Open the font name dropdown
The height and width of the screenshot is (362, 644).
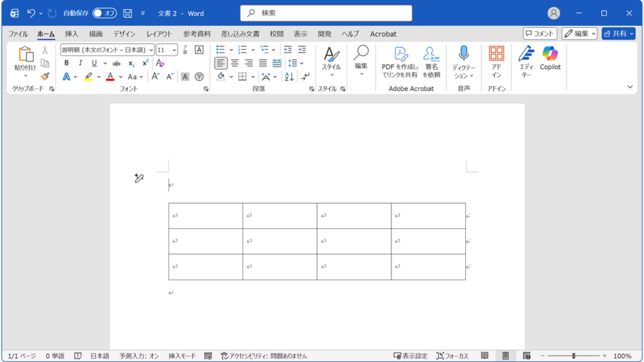click(x=150, y=50)
